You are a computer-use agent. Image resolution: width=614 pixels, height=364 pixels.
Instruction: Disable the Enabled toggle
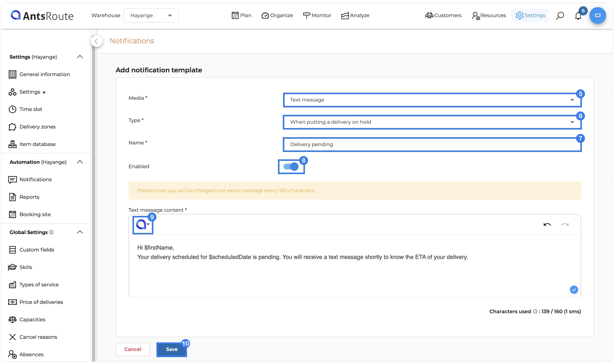[291, 166]
